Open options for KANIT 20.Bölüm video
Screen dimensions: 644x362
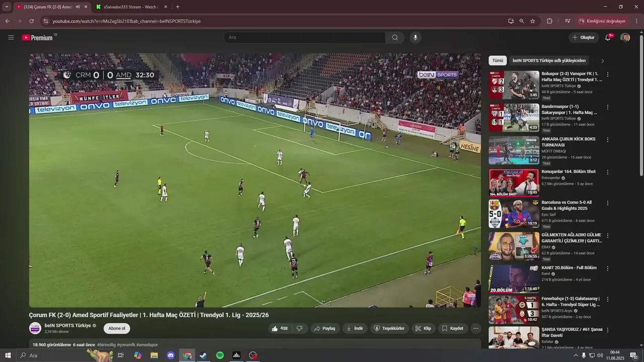[607, 268]
